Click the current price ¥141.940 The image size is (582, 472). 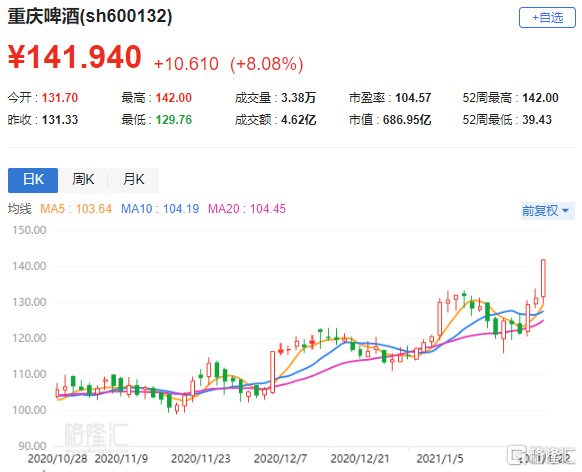(x=75, y=57)
